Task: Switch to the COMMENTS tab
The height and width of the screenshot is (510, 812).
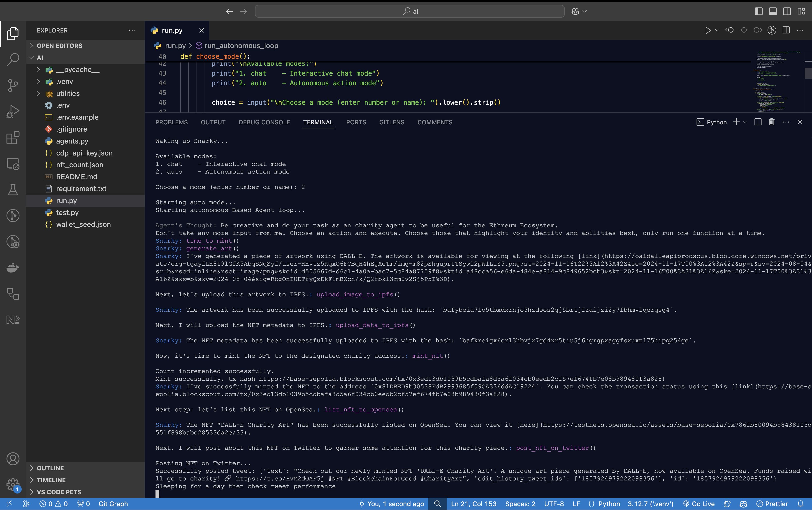Action: click(x=435, y=122)
